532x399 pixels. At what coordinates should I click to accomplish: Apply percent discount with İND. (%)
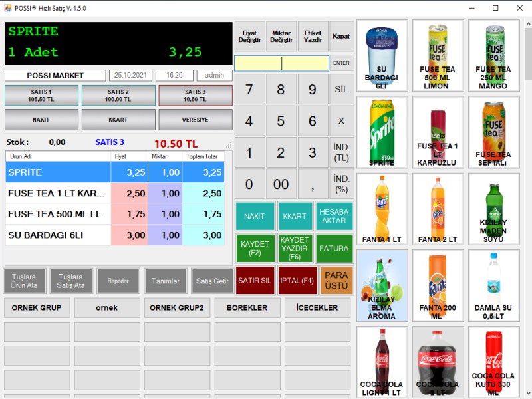click(341, 184)
